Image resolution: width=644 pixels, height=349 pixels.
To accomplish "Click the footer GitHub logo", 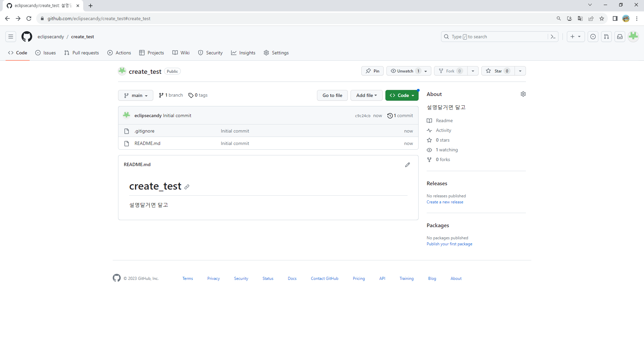I will pyautogui.click(x=117, y=278).
